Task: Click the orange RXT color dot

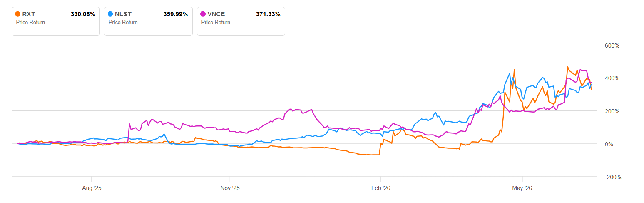Action: [17, 14]
